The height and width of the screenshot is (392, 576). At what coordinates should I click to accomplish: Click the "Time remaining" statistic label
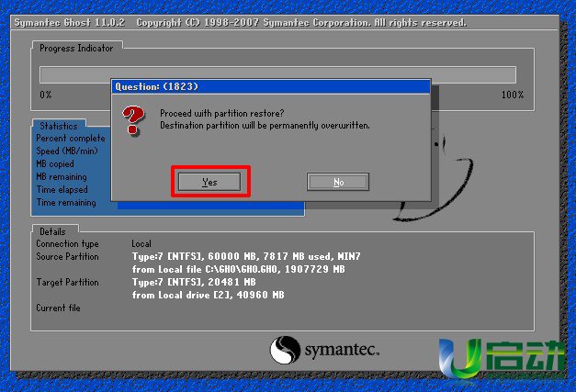(66, 203)
